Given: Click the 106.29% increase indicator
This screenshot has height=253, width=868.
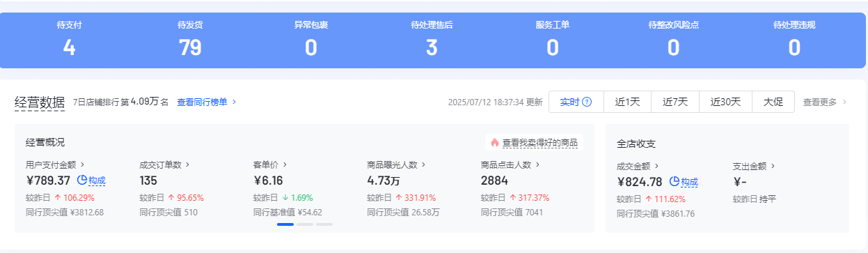Looking at the screenshot, I should 74,198.
